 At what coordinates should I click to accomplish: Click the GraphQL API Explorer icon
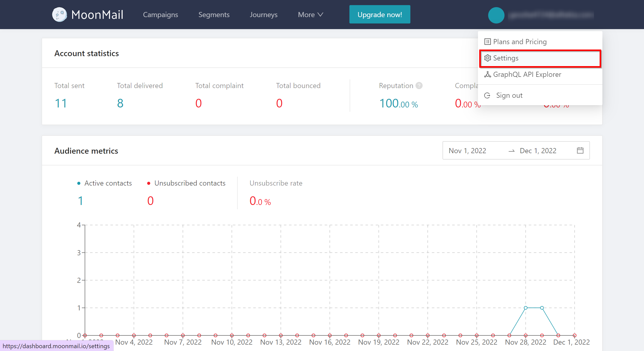click(487, 75)
